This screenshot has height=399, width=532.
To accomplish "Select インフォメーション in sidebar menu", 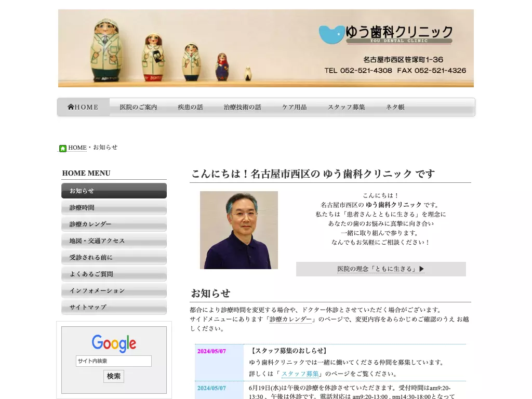I will (114, 290).
